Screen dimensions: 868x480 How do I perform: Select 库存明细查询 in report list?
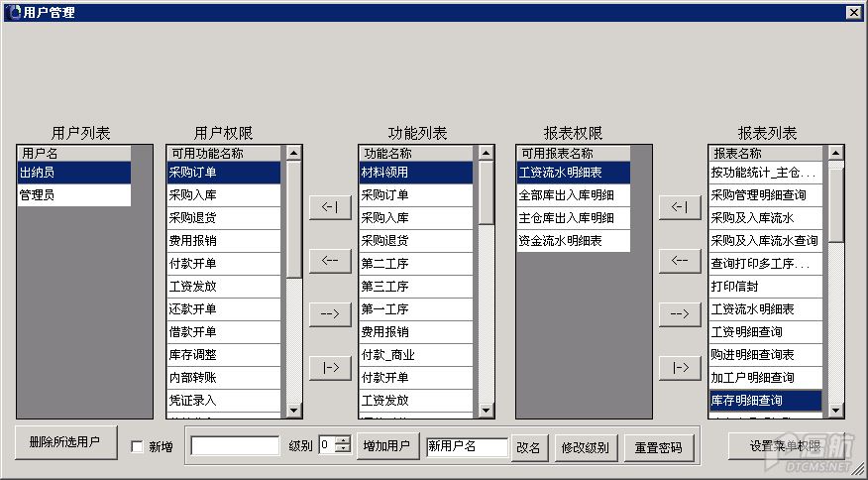[x=766, y=400]
